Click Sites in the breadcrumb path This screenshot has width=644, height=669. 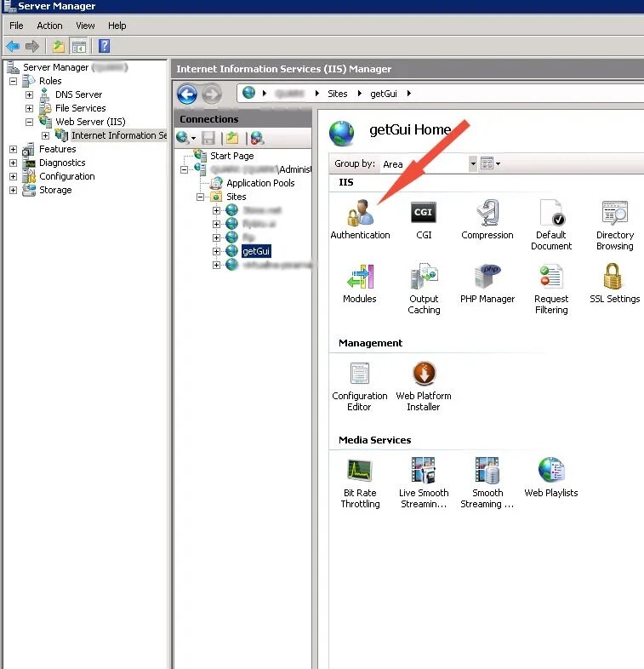click(338, 94)
